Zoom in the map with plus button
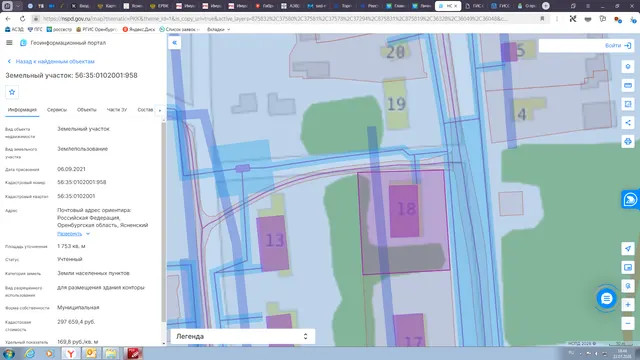The image size is (640, 360). [628, 304]
